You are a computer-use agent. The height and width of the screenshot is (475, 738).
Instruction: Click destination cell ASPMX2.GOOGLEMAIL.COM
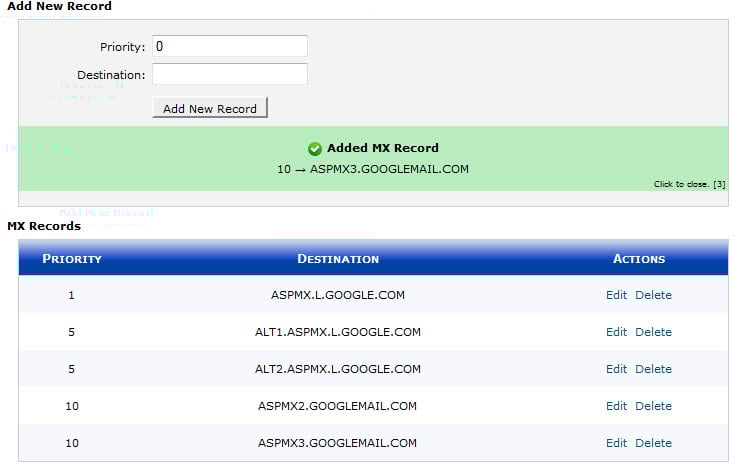pos(337,406)
